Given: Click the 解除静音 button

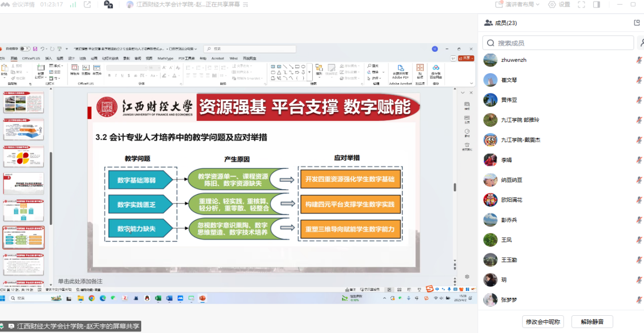Looking at the screenshot, I should pos(592,322).
